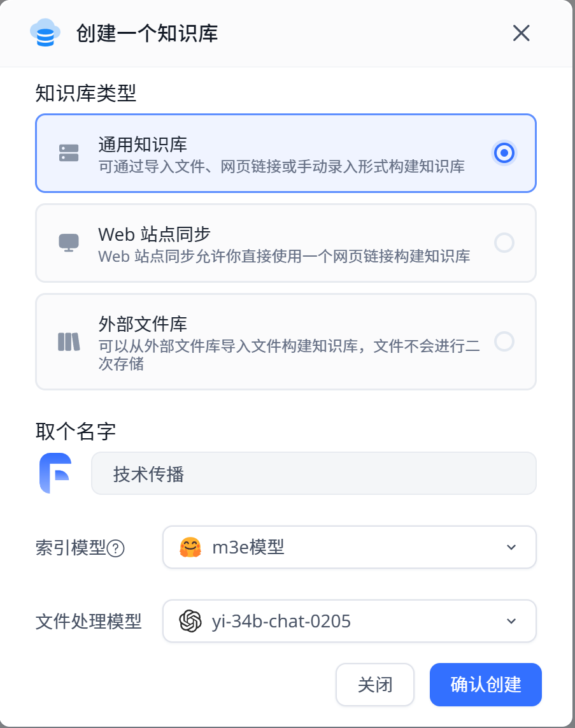Click the books icon beside 外部文件库

[69, 342]
